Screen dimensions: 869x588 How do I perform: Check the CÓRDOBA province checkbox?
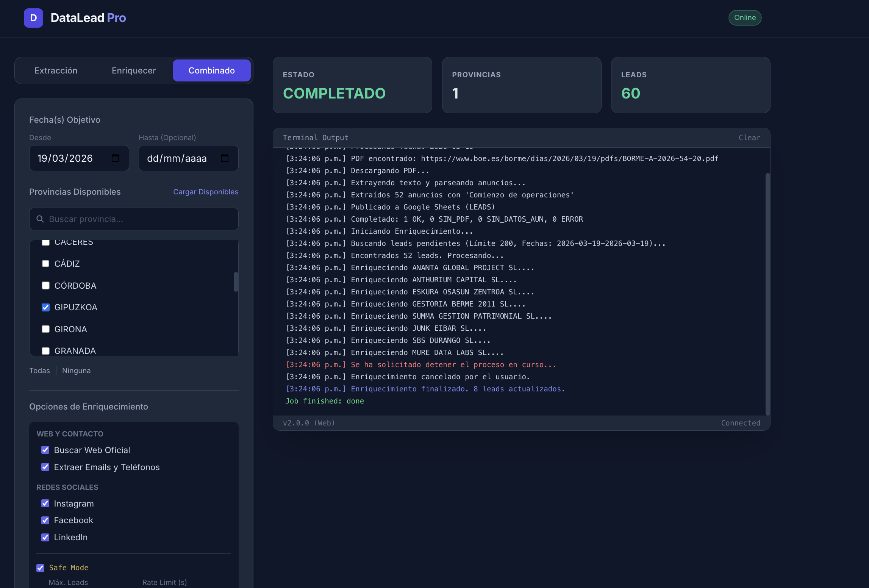(x=46, y=286)
